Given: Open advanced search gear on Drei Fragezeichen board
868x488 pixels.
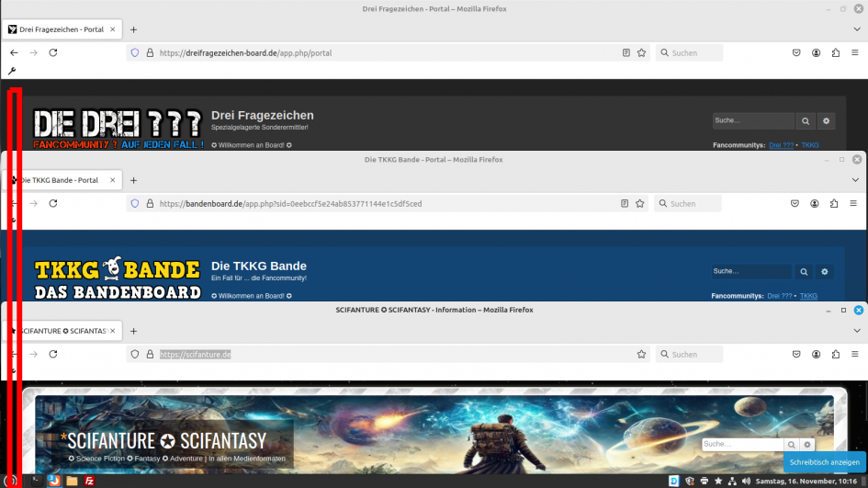Looking at the screenshot, I should [x=826, y=120].
